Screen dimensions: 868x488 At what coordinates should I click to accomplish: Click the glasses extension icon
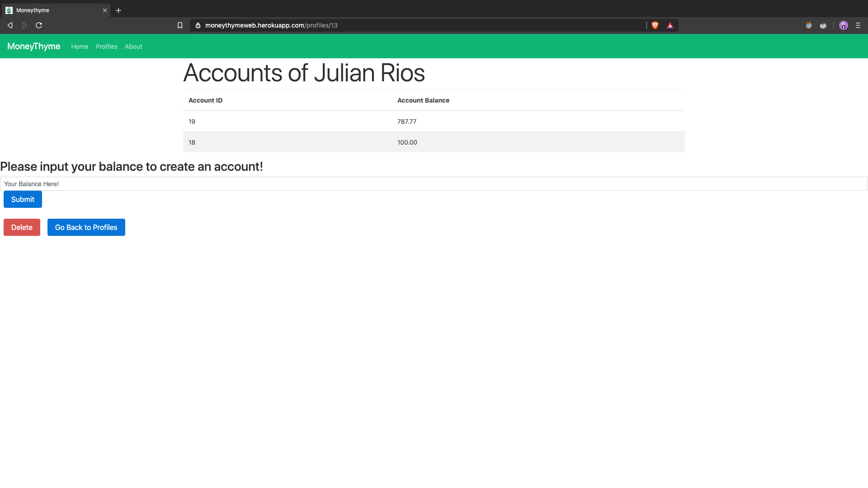point(809,25)
